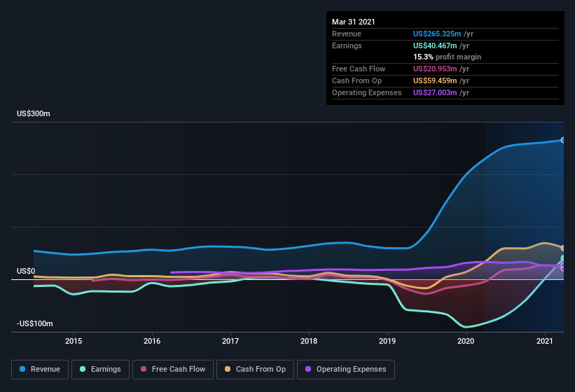Click the teal Earnings legend dot

click(x=83, y=369)
